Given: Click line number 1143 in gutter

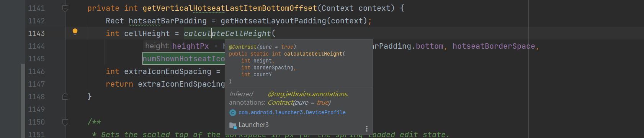Looking at the screenshot, I should (x=36, y=33).
